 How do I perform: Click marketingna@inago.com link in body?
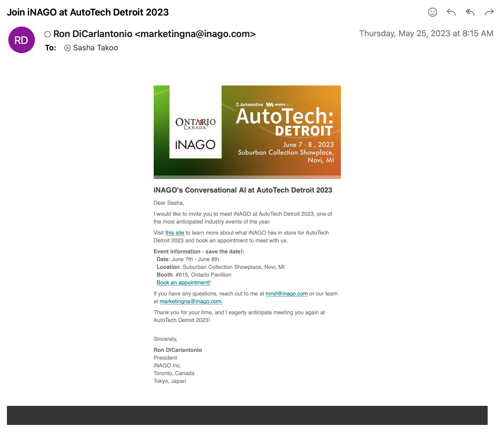point(191,301)
